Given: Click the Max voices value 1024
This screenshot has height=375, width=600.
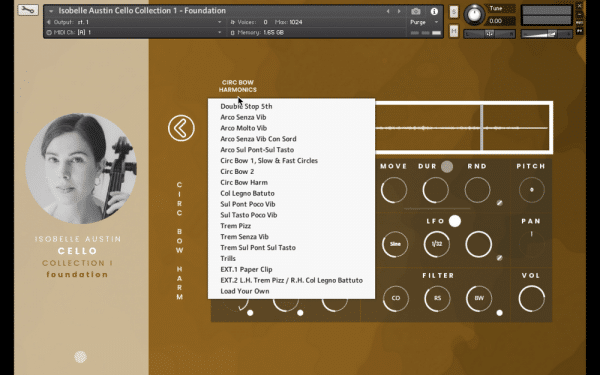Looking at the screenshot, I should coord(296,22).
